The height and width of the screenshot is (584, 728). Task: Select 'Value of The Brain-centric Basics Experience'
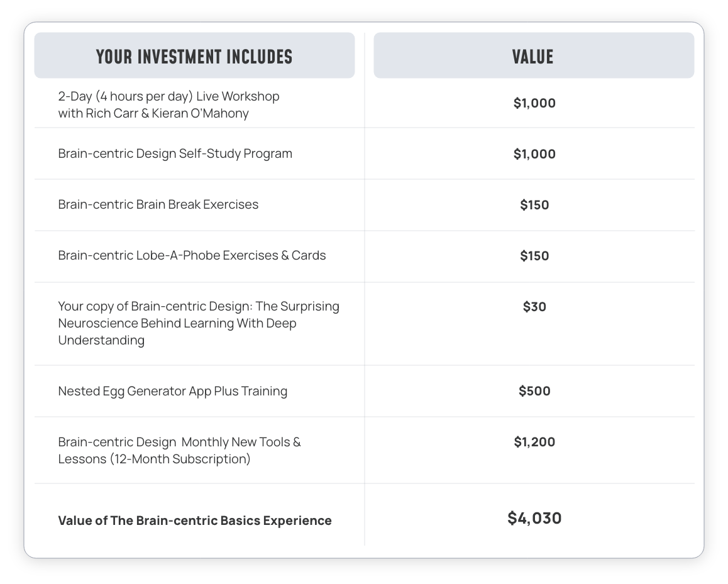point(194,521)
